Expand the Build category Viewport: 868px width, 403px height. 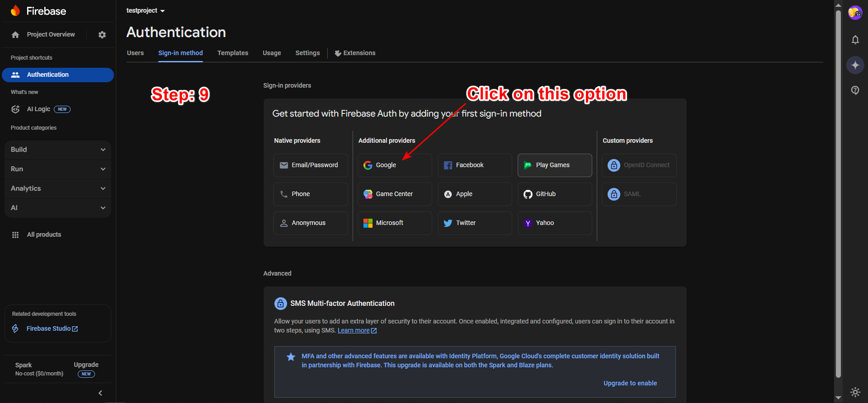click(58, 150)
